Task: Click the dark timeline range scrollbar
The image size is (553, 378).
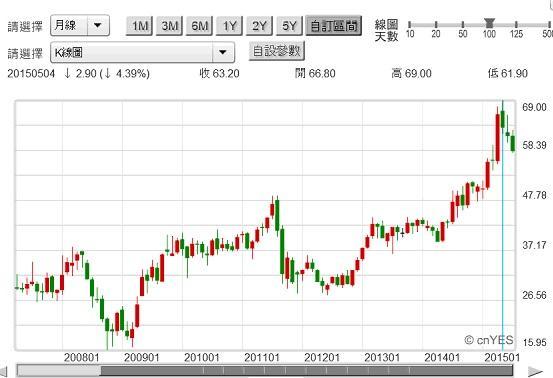Action: (306, 371)
